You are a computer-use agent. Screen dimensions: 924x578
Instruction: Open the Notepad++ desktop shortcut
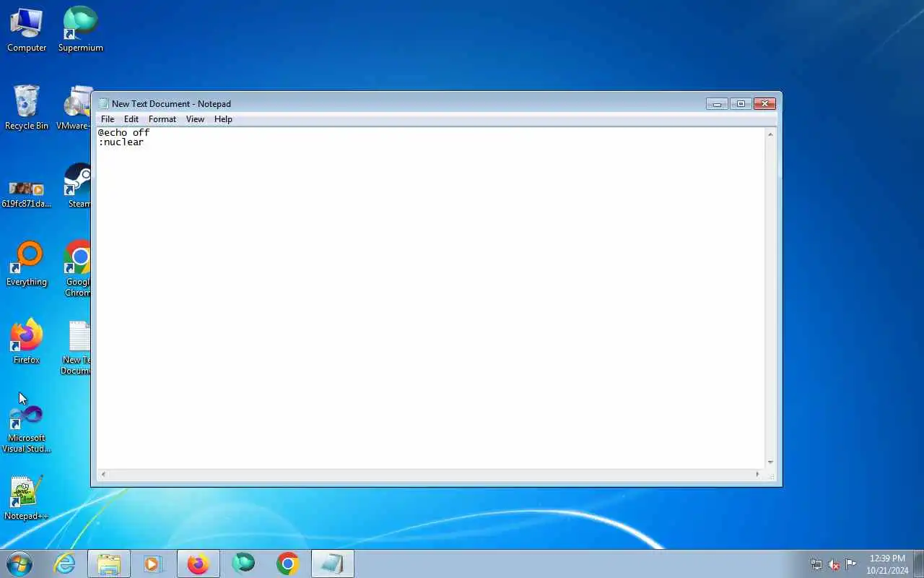click(x=27, y=497)
